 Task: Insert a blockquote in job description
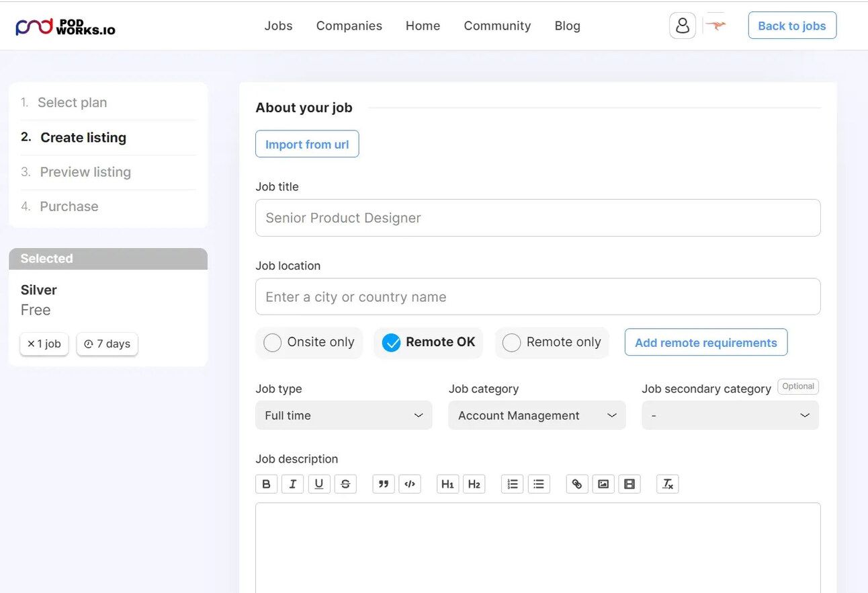pos(383,484)
